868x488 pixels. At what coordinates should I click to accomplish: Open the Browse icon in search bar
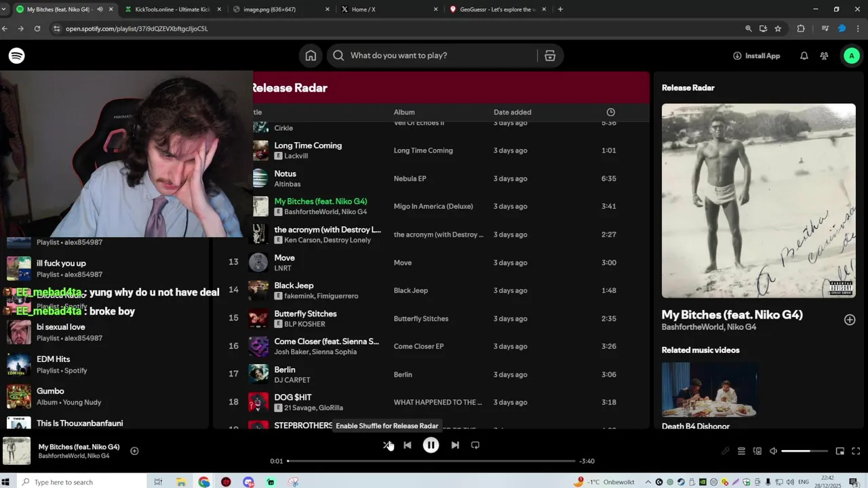pos(550,56)
